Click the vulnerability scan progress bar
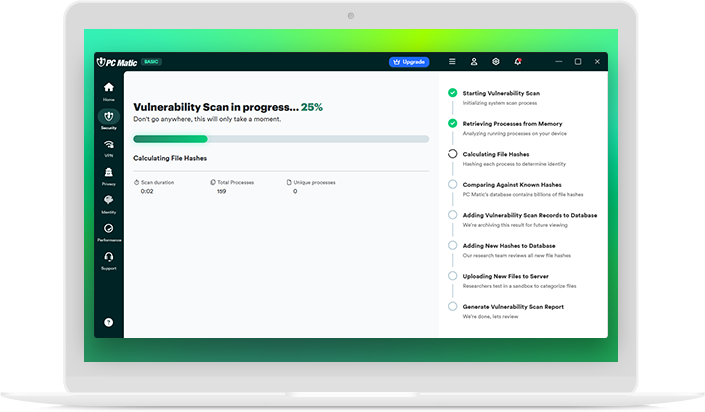Viewport: 705px width, 412px height. (281, 139)
